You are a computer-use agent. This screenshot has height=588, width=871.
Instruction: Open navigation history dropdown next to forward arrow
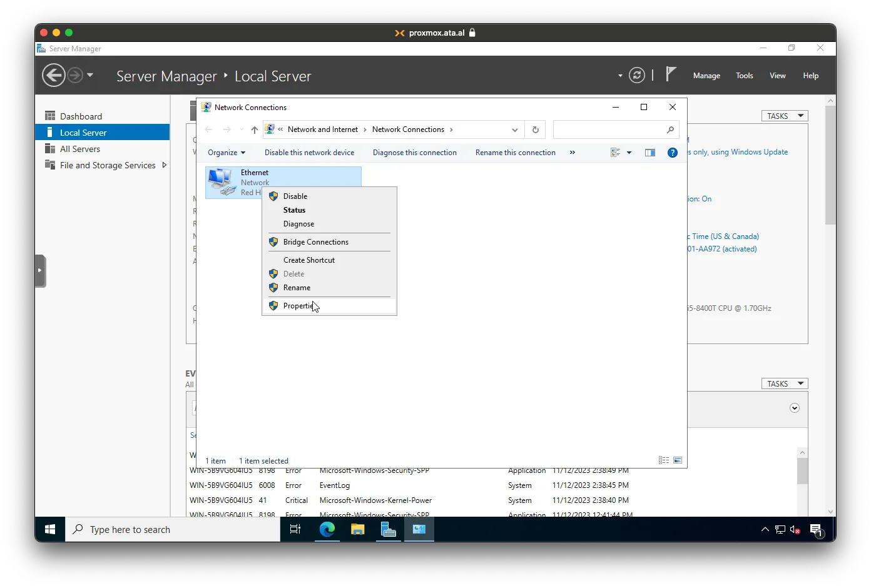pyautogui.click(x=90, y=75)
